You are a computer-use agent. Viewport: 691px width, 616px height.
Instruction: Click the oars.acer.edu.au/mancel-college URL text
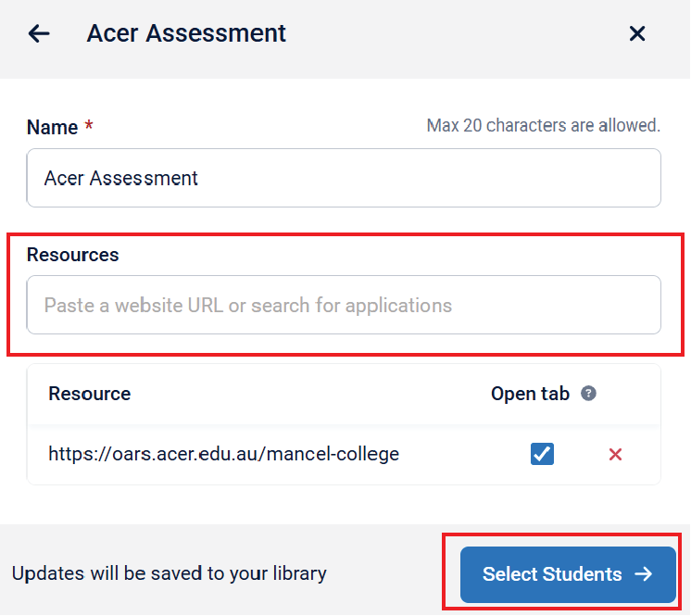(x=223, y=454)
